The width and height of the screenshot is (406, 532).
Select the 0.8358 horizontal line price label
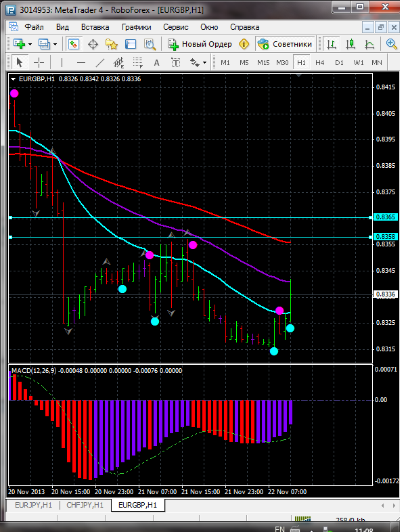tap(385, 236)
